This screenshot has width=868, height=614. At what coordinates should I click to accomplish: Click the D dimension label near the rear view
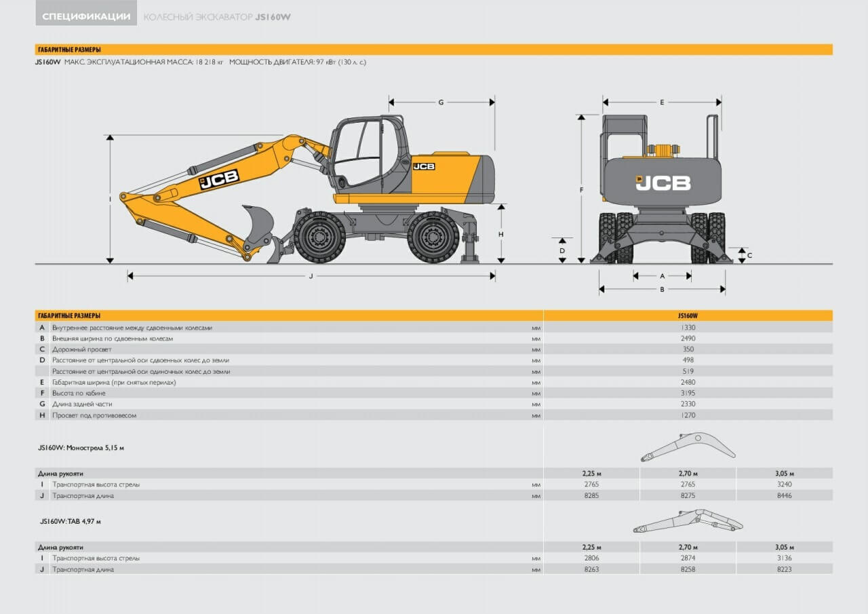(x=562, y=251)
